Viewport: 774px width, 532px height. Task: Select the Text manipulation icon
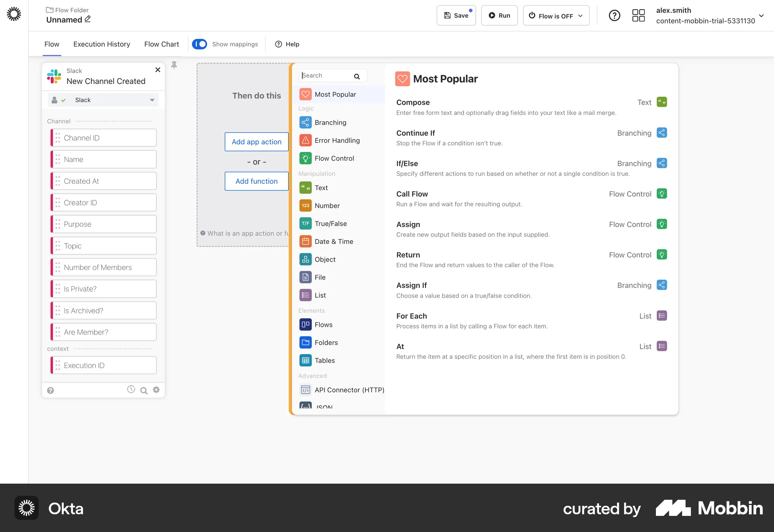pyautogui.click(x=305, y=187)
